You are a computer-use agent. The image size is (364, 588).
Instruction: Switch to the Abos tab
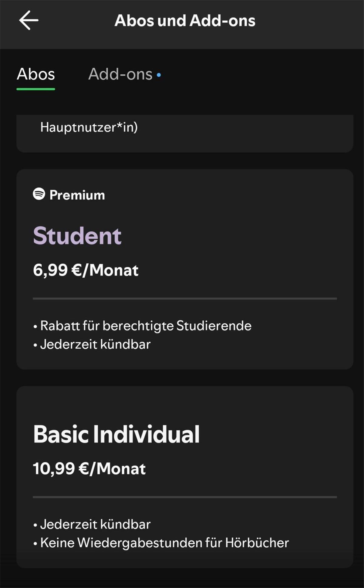coord(36,74)
